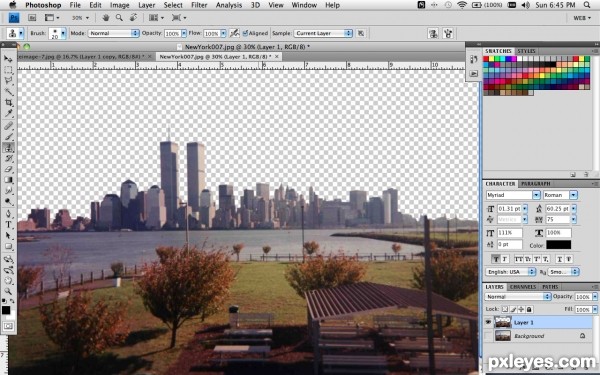
Task: Select the History Brush tool
Action: (8, 158)
